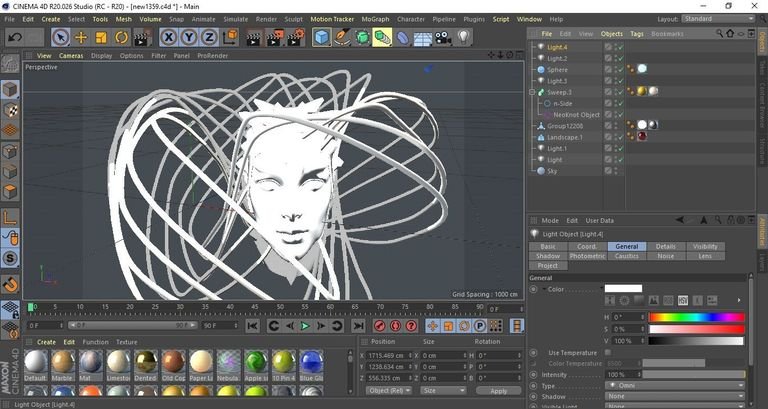This screenshot has width=768, height=409.
Task: Play animation forward
Action: 305,326
